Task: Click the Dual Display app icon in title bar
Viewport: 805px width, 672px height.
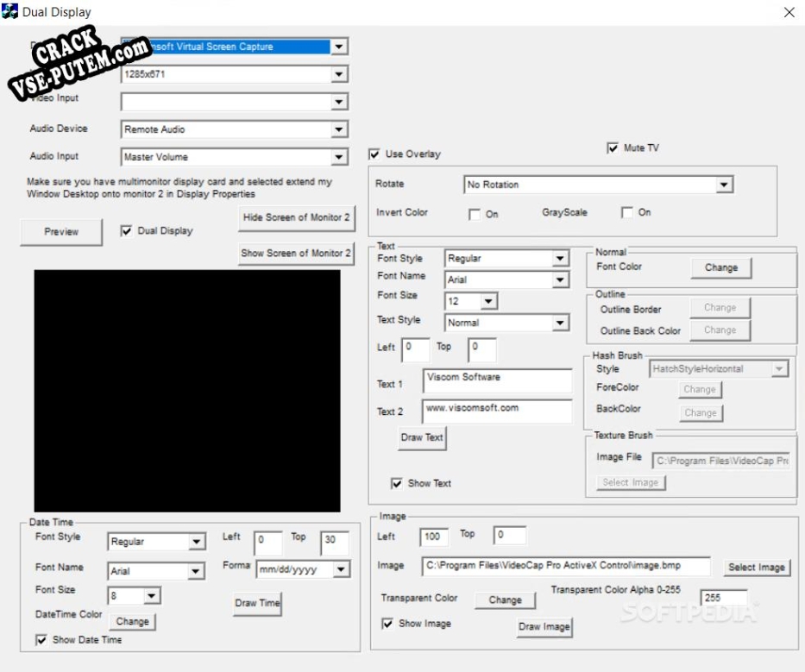Action: tap(11, 12)
